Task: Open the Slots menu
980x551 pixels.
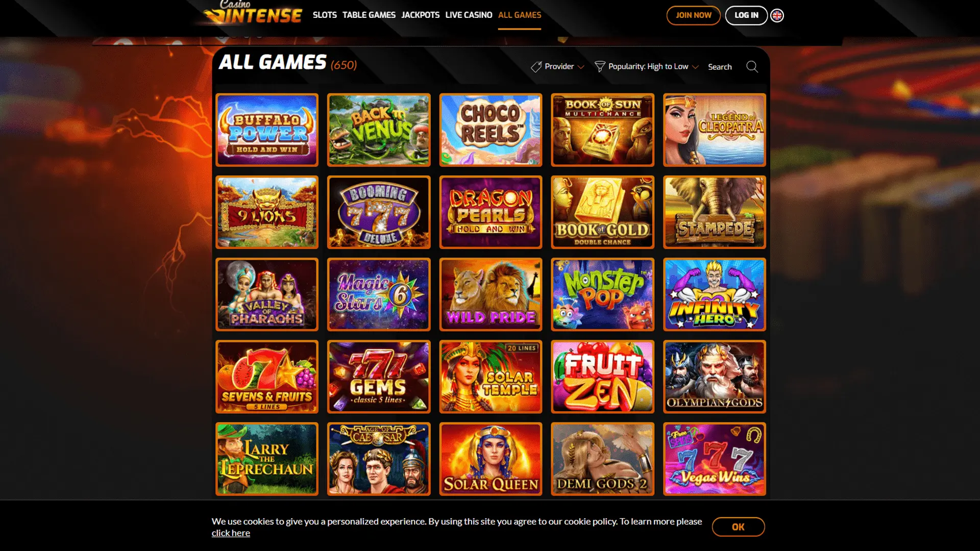Action: pos(325,15)
